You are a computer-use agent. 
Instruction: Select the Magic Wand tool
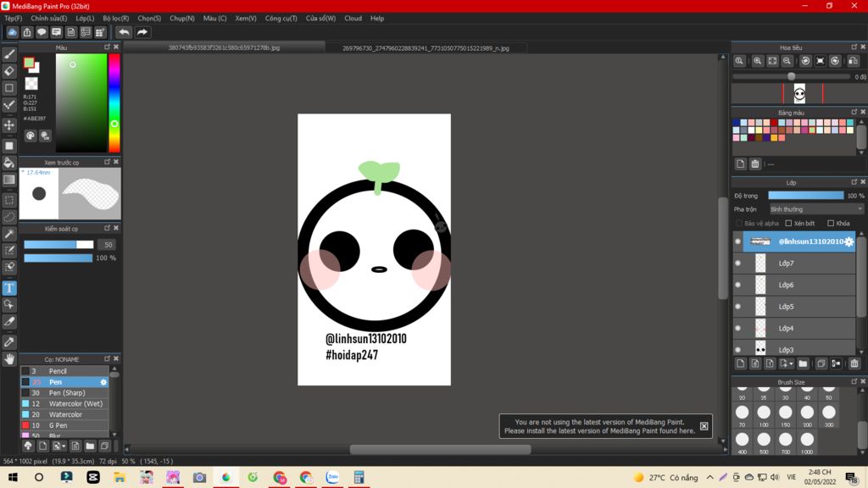click(9, 234)
